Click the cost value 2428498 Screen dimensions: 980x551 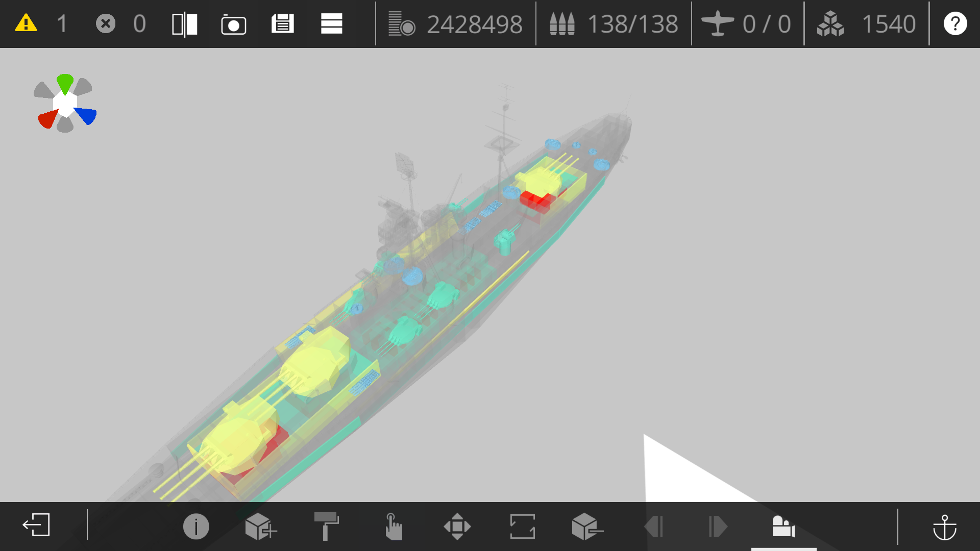475,24
